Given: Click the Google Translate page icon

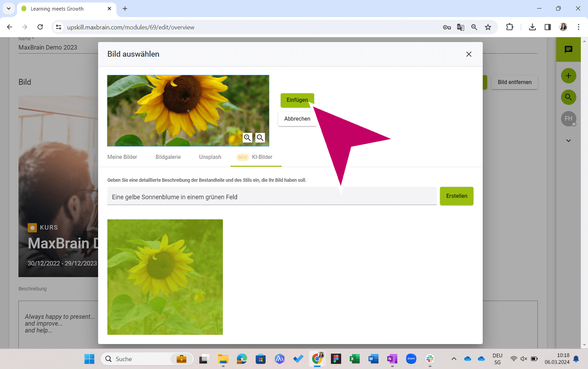Looking at the screenshot, I should (x=460, y=27).
